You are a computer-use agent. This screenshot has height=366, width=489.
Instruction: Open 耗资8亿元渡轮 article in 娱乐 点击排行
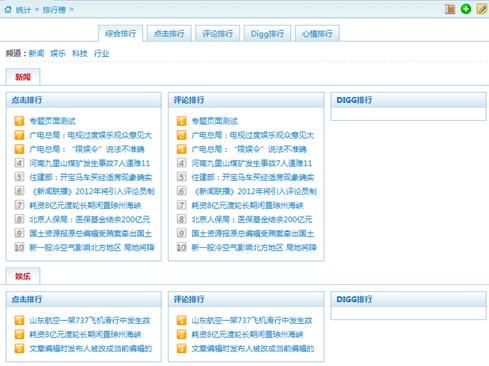pyautogui.click(x=85, y=334)
